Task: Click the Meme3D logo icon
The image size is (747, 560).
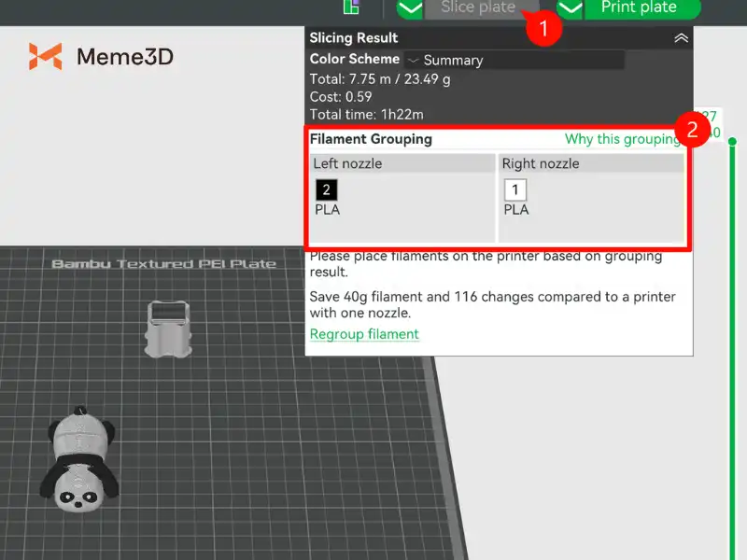Action: (45, 57)
